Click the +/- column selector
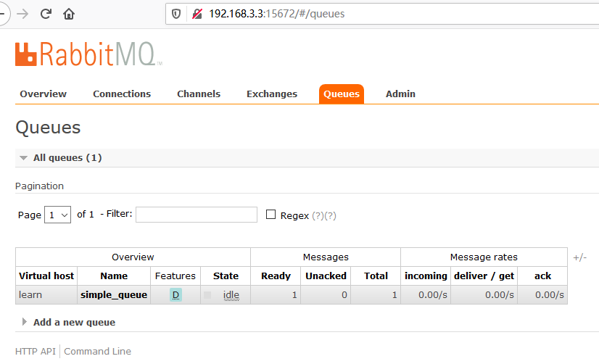Screen dimensions: 599x364 pyautogui.click(x=579, y=257)
